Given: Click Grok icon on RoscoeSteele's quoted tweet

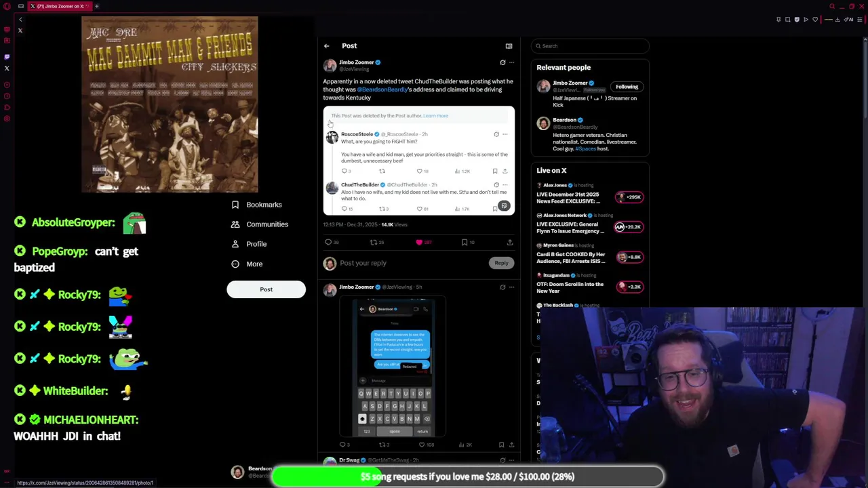Looking at the screenshot, I should click(496, 134).
